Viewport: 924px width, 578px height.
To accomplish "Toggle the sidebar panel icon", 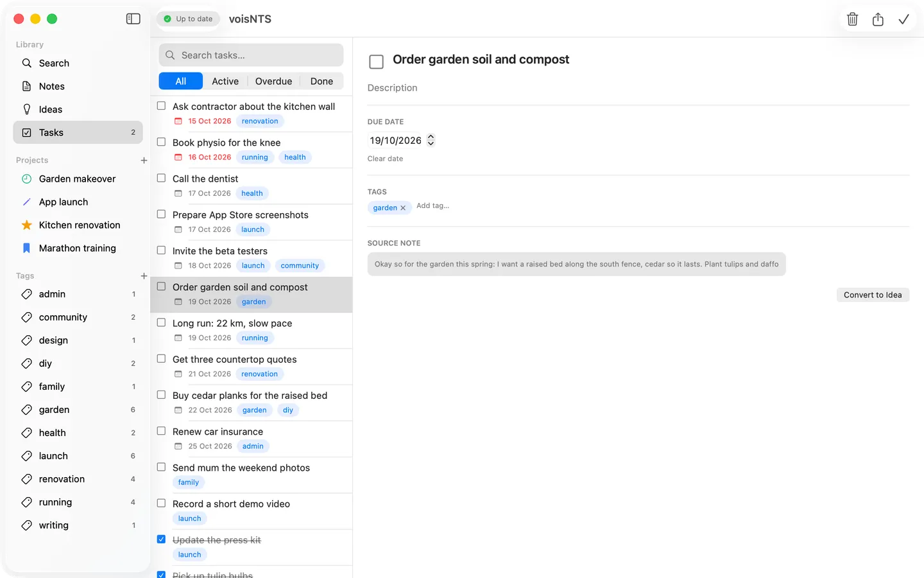I will click(x=133, y=19).
